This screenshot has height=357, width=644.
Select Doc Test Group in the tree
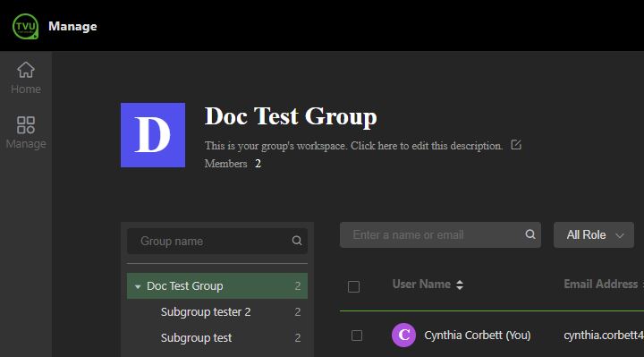pyautogui.click(x=217, y=286)
